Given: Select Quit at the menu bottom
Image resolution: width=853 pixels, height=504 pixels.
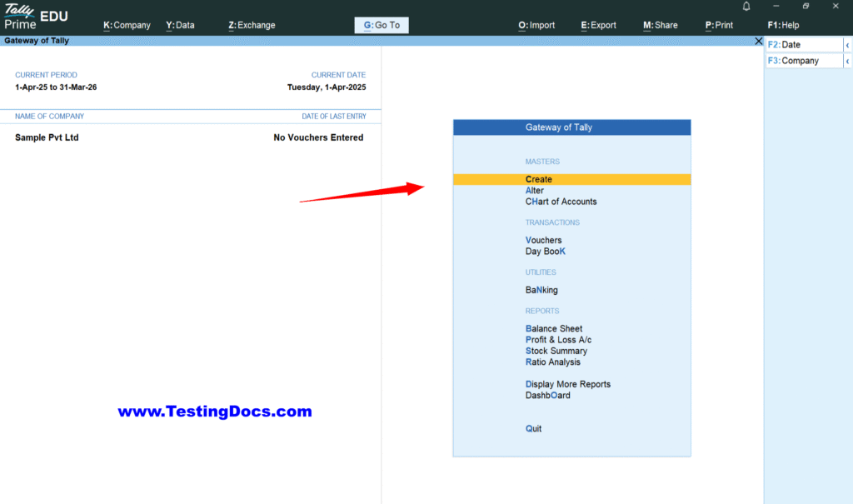Looking at the screenshot, I should (x=532, y=427).
